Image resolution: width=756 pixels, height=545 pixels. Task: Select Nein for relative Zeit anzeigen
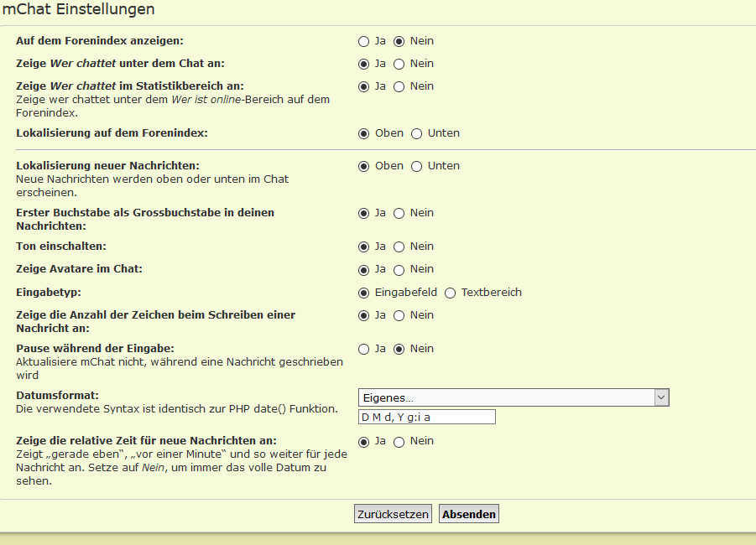click(x=399, y=441)
